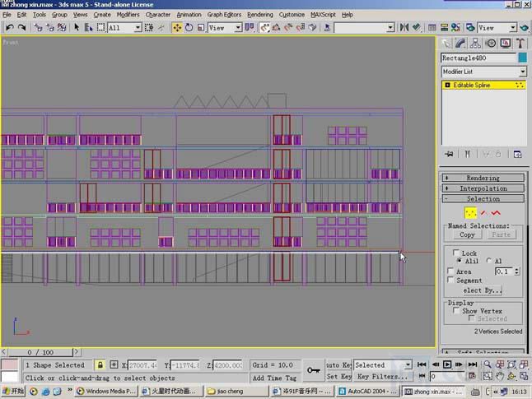
Task: Open the Motion command panel tab
Action: click(491, 43)
